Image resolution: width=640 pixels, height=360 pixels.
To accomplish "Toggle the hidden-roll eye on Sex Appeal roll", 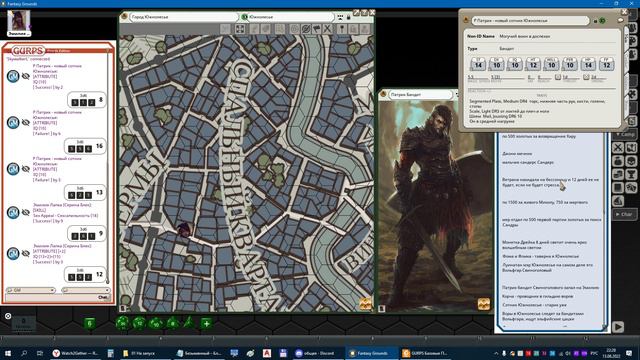I will [26, 212].
